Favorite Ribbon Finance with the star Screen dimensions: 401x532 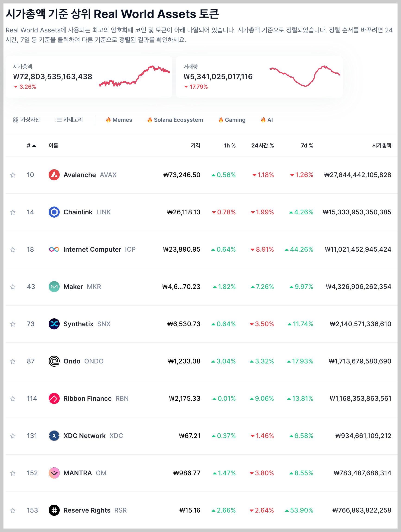[13, 398]
